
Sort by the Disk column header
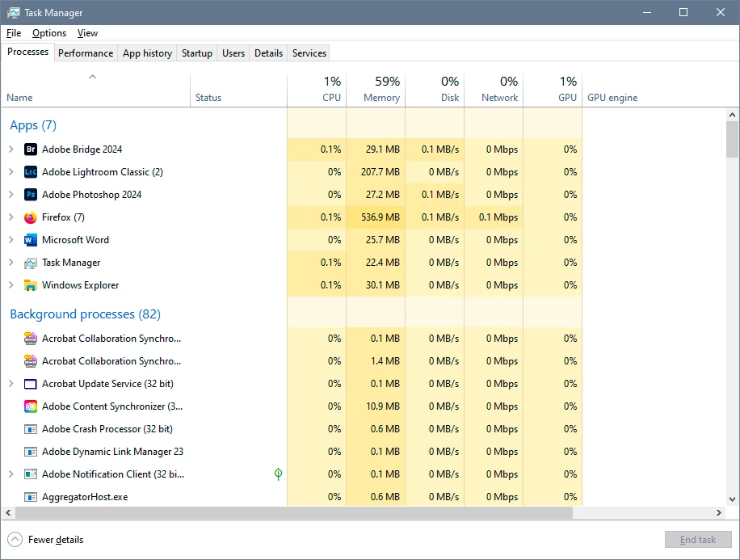435,91
